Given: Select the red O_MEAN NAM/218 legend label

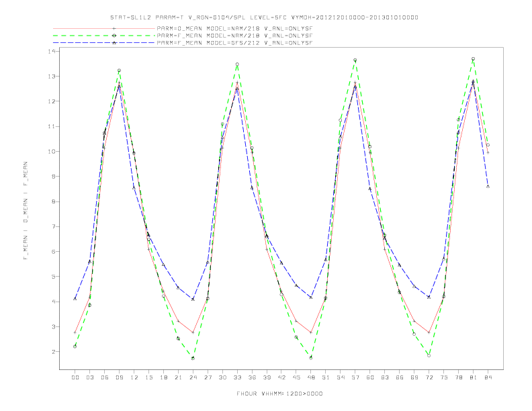Looking at the screenshot, I should pyautogui.click(x=234, y=29).
